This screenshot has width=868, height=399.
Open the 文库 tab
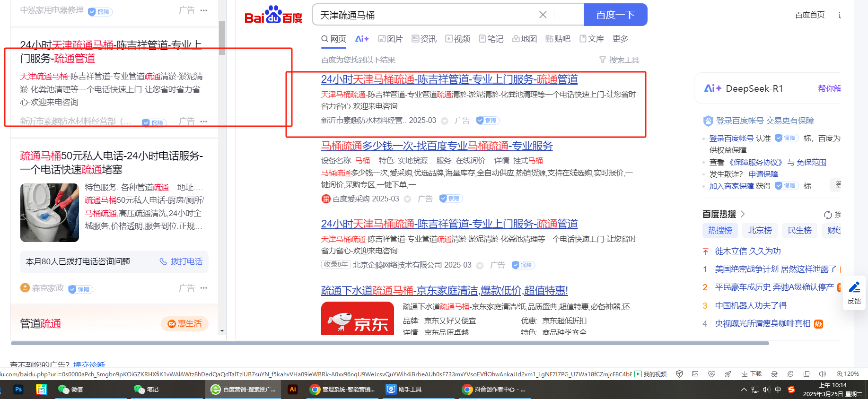click(592, 39)
